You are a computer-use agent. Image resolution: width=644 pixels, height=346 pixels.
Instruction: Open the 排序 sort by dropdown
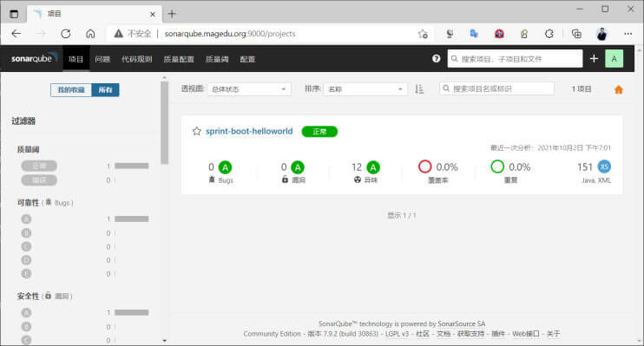tap(365, 89)
